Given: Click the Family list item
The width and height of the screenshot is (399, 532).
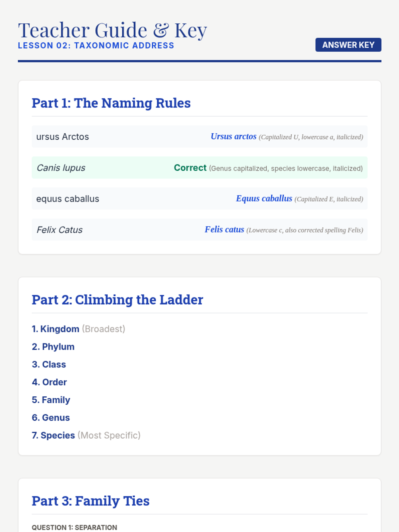Looking at the screenshot, I should (x=51, y=400).
